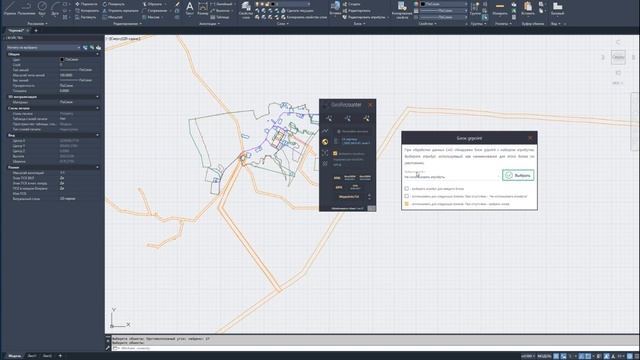Open Свойства слоя (Layer Properties)

pos(246,10)
